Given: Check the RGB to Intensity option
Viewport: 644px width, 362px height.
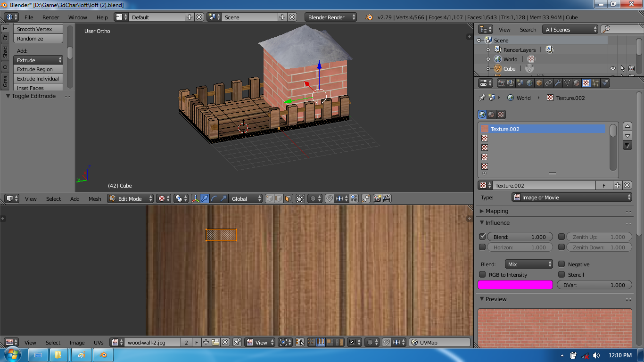Looking at the screenshot, I should (482, 274).
